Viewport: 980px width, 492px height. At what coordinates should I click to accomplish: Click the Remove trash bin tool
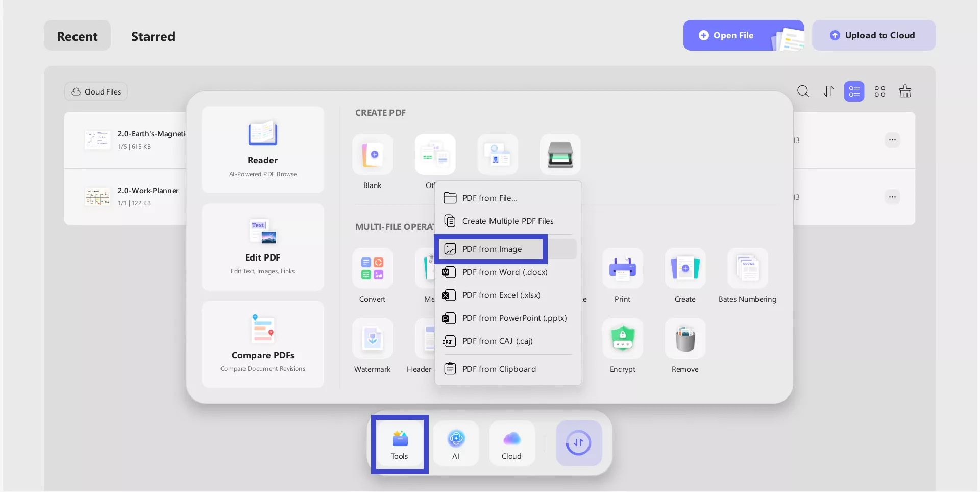click(685, 339)
